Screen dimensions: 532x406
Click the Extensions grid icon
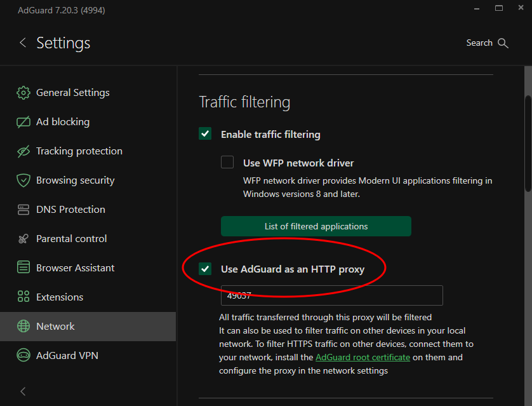pyautogui.click(x=23, y=297)
